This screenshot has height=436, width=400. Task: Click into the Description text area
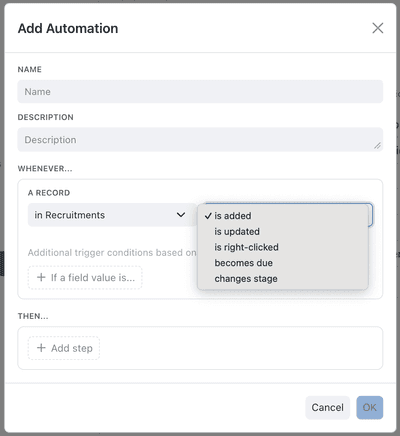coord(200,140)
